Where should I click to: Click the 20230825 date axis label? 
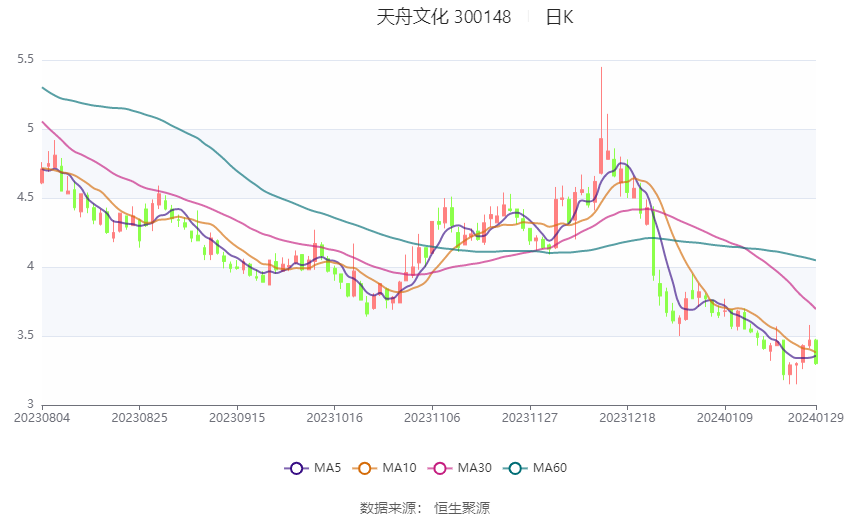[139, 418]
